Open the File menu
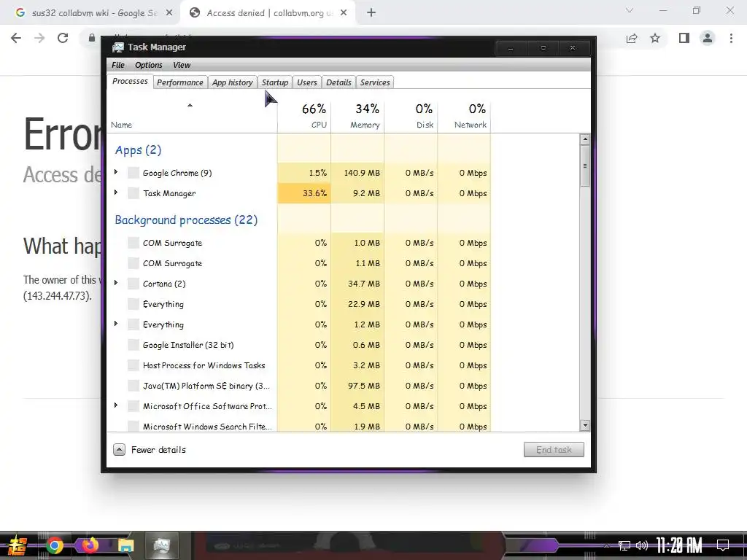The height and width of the screenshot is (560, 747). 118,65
